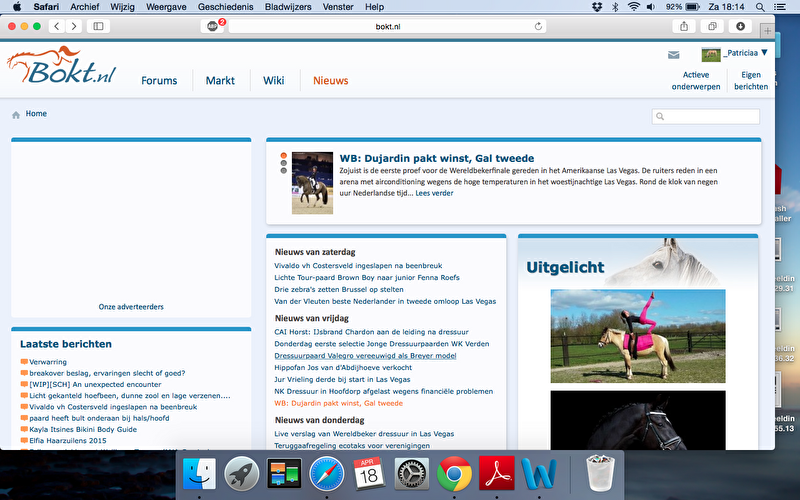
Task: Open the Verwarring post
Action: click(48, 362)
